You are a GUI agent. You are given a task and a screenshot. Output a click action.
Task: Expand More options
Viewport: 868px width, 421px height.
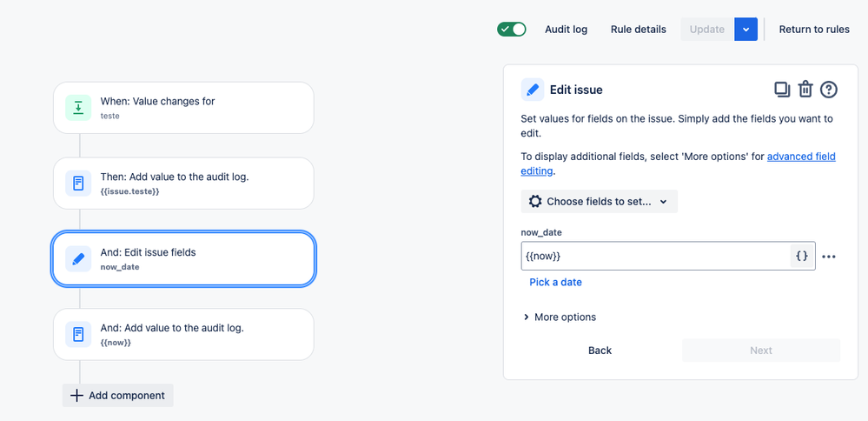(560, 317)
